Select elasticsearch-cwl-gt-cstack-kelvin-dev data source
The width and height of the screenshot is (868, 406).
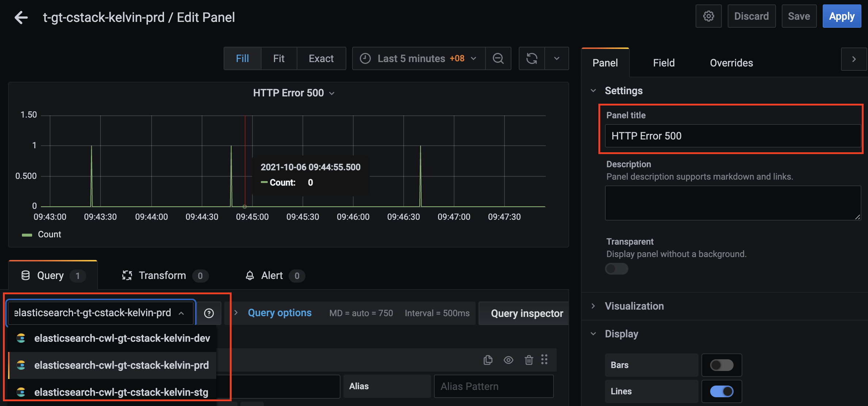113,338
